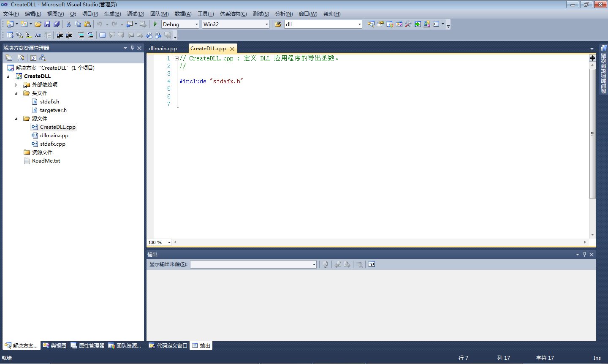
Task: Click the Find in Files binoculars-folder icon
Action: (278, 24)
